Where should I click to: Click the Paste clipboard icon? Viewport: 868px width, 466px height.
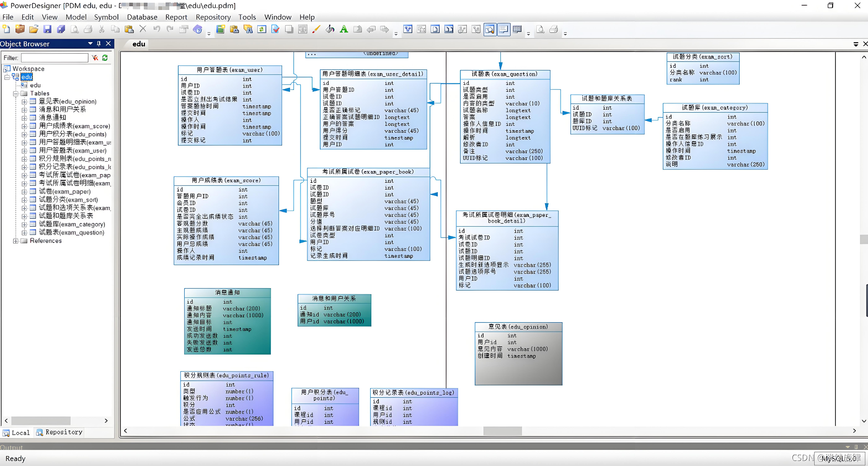coord(129,29)
